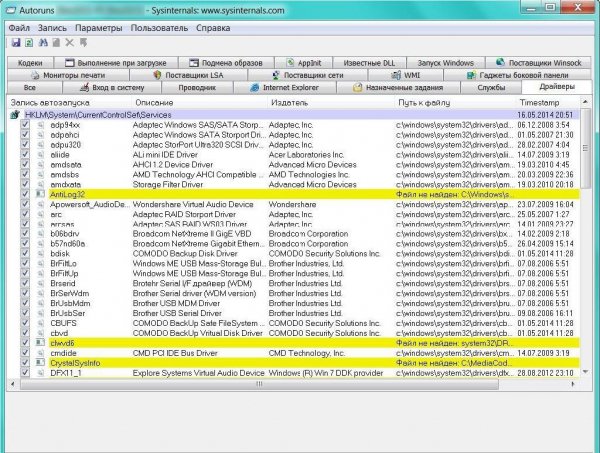
Task: Switch to the Службы tab
Action: [x=491, y=88]
